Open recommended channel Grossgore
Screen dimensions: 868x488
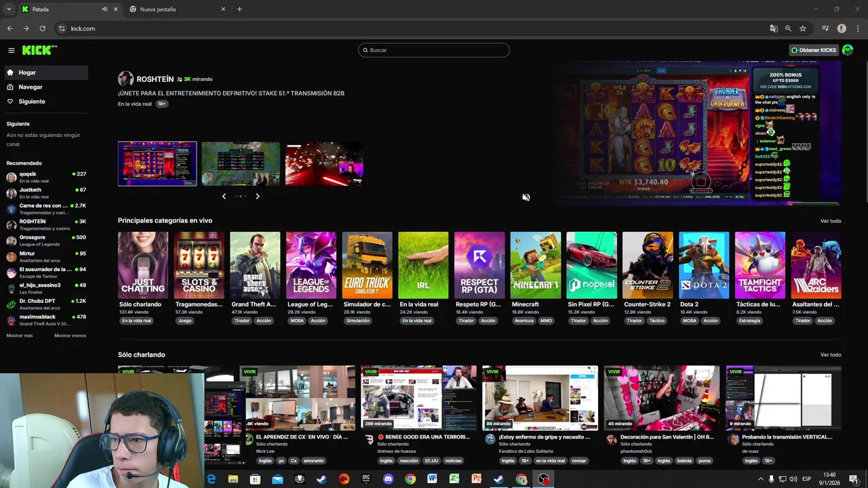coord(46,241)
